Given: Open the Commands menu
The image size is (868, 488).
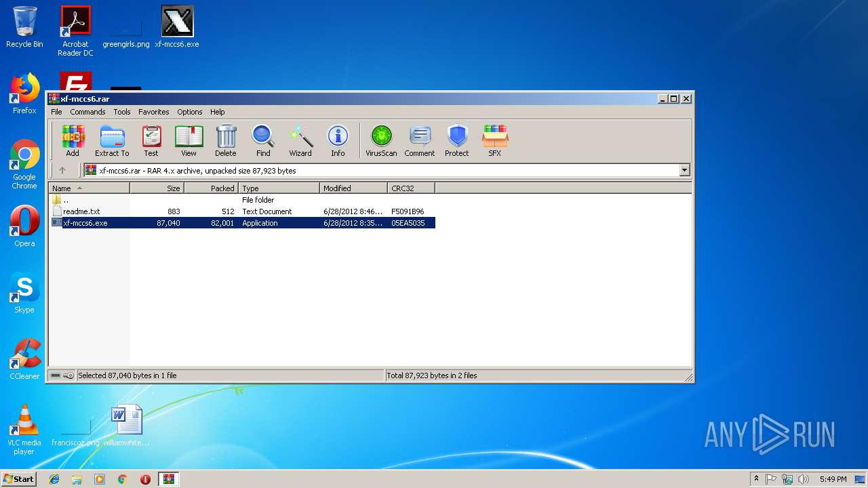Looking at the screenshot, I should pos(87,112).
